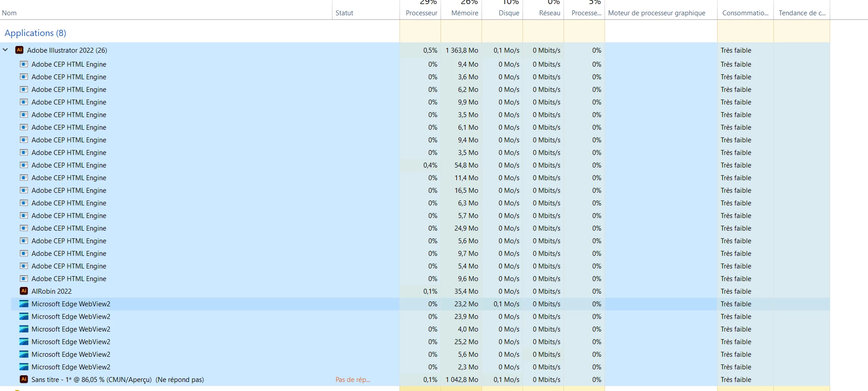Click the icon of the CEP HTML Engine using 11,4 Mo
The image size is (868, 391).
(24, 177)
